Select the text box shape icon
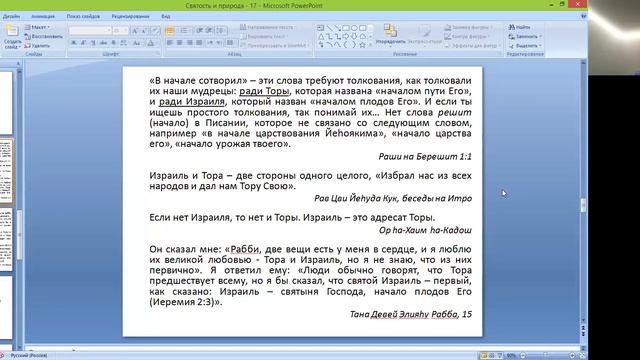 point(321,28)
